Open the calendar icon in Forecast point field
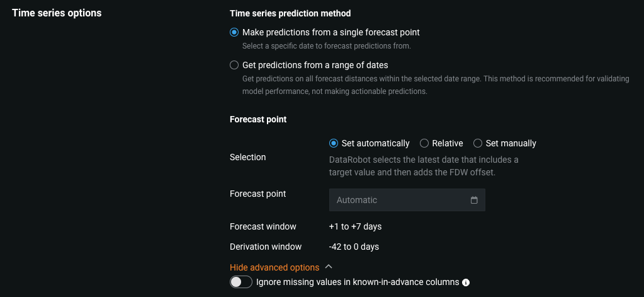Viewport: 644px width, 297px height. point(474,200)
